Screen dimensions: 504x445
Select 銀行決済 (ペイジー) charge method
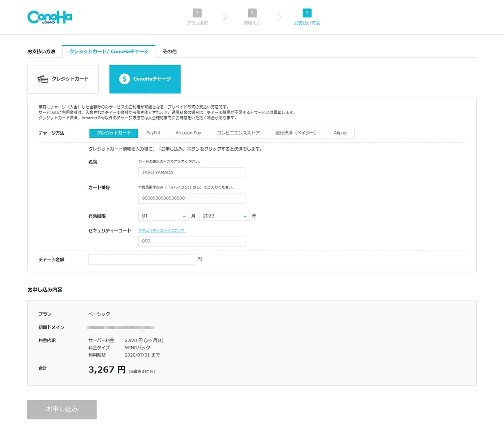click(295, 133)
